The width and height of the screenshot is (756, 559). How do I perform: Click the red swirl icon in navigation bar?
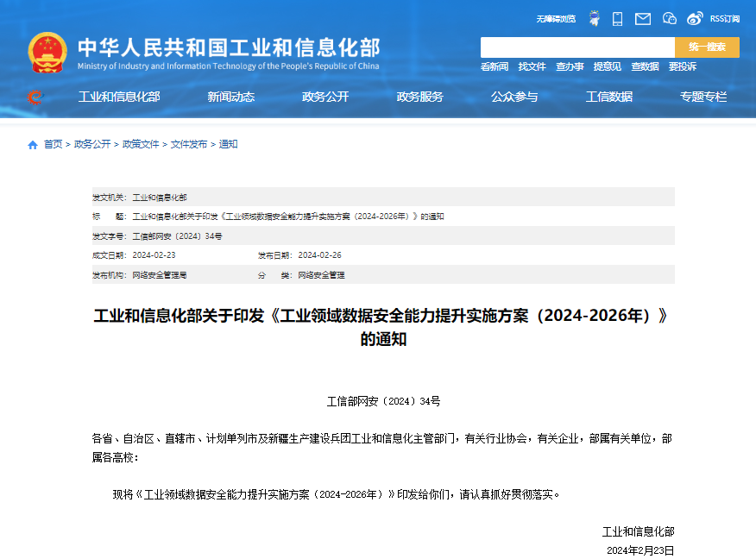pyautogui.click(x=35, y=97)
